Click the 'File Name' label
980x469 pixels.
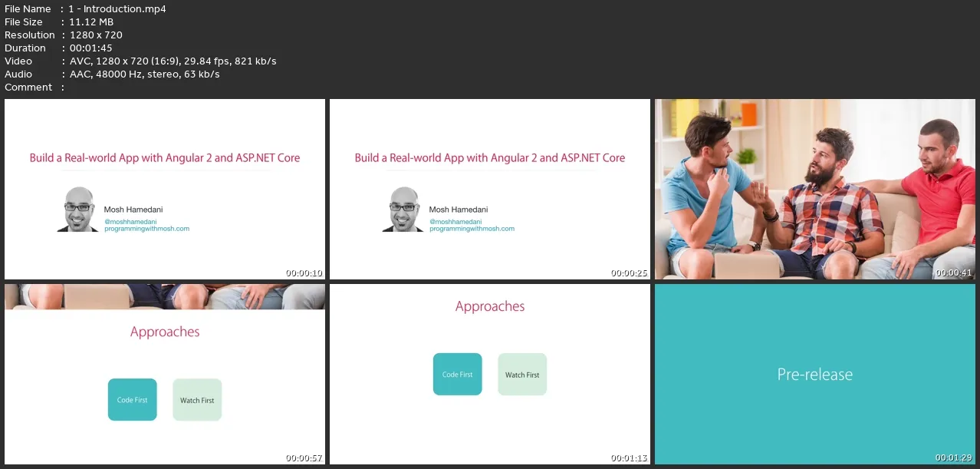[x=28, y=8]
